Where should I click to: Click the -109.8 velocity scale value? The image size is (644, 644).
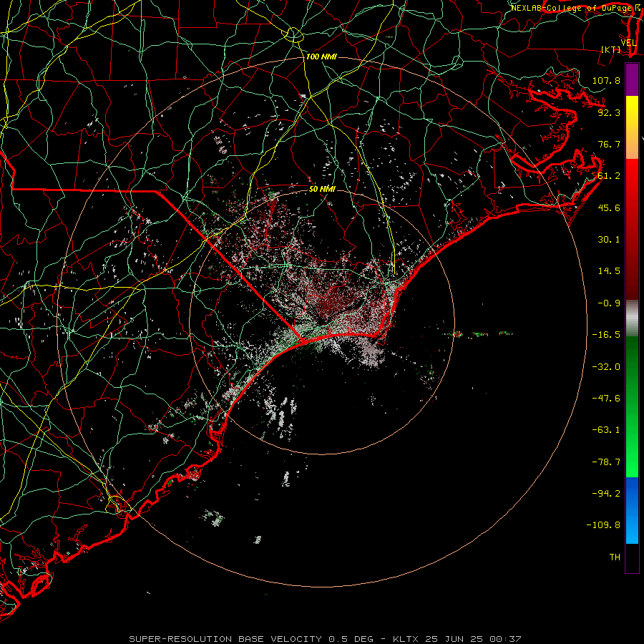(603, 525)
